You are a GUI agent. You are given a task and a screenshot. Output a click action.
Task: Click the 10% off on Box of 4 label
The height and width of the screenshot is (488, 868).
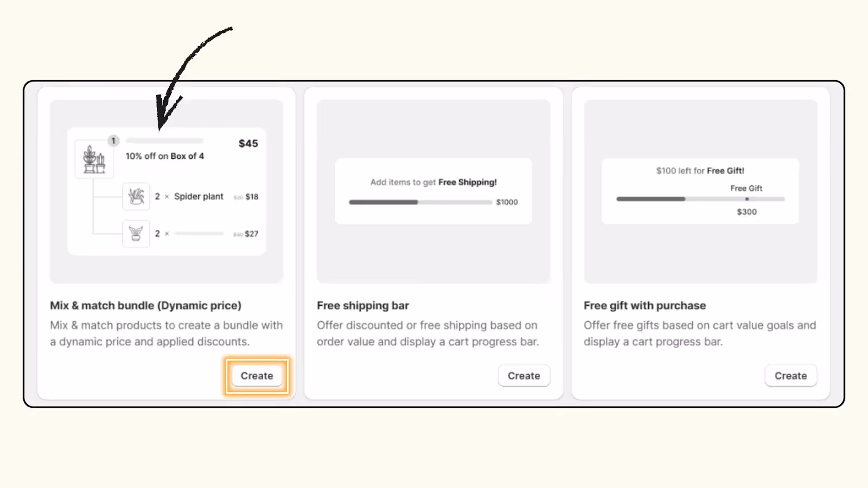click(x=165, y=156)
